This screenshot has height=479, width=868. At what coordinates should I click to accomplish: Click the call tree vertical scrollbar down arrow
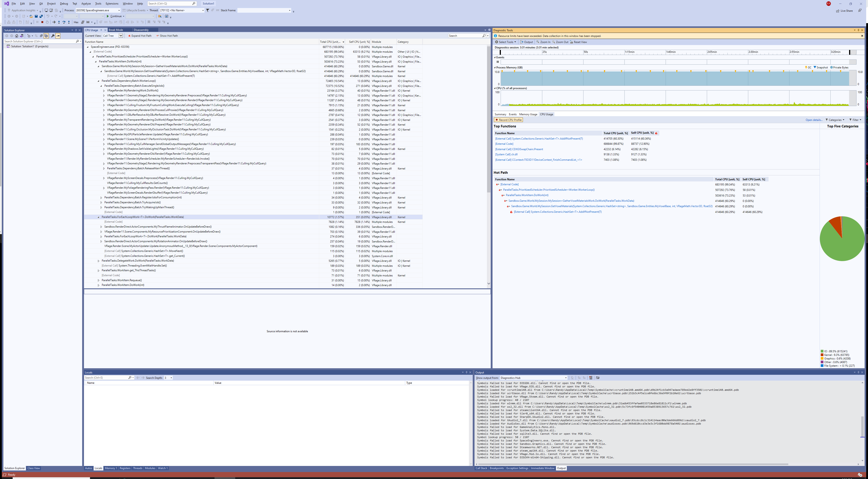(488, 284)
